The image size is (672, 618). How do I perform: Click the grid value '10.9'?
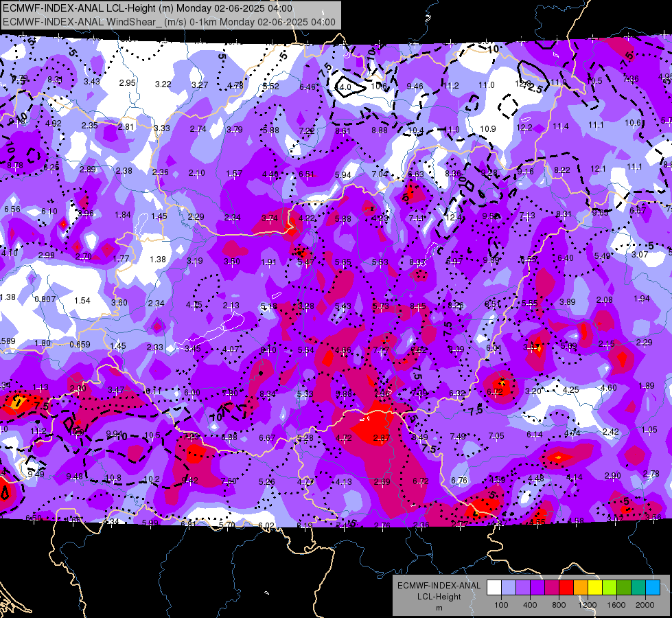(x=488, y=128)
